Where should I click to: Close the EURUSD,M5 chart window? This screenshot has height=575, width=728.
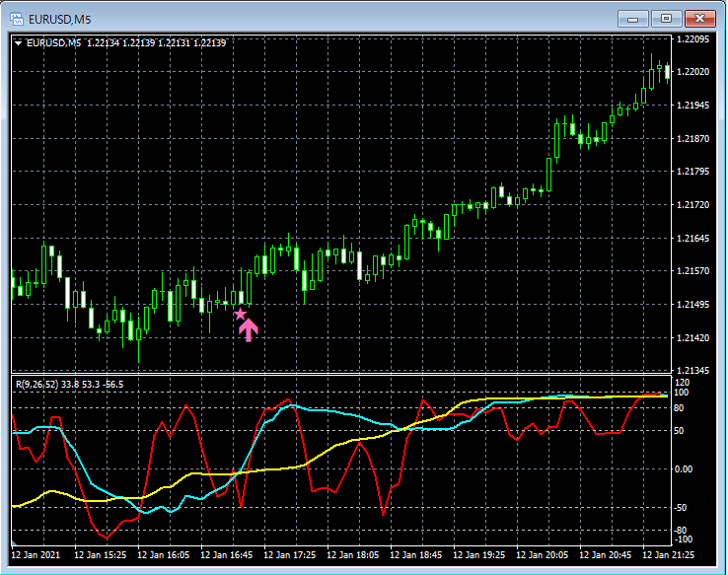701,18
